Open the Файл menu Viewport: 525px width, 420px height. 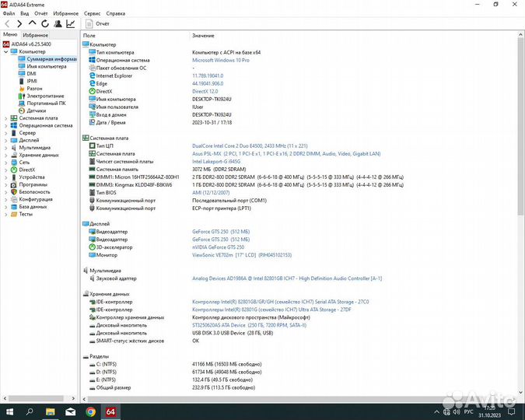click(9, 13)
